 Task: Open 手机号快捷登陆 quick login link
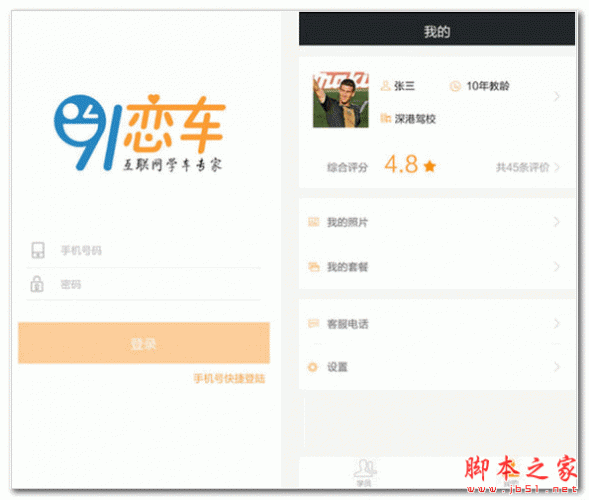pos(229,378)
